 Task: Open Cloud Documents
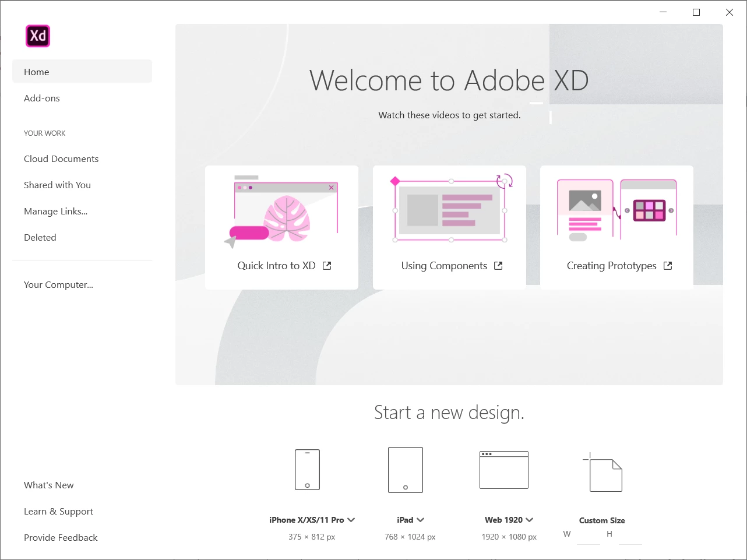(x=61, y=159)
